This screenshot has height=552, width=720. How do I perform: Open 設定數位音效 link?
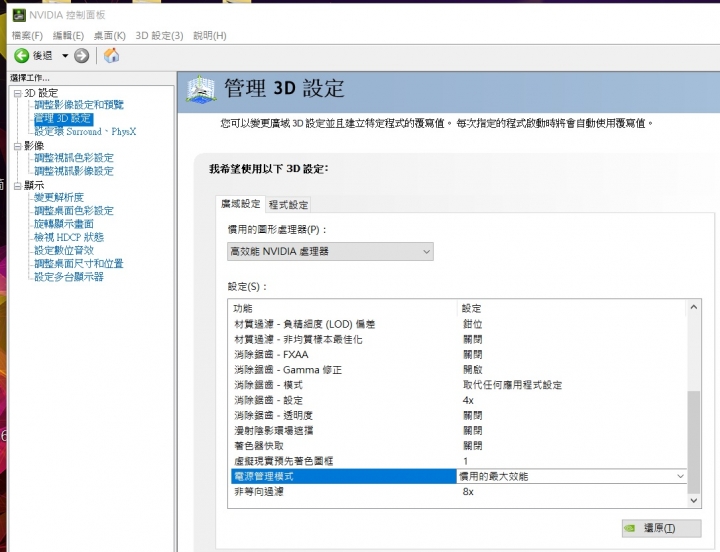[64, 251]
